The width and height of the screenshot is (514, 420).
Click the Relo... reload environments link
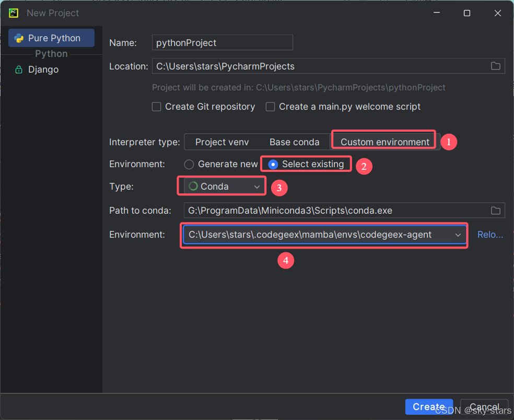coord(490,235)
